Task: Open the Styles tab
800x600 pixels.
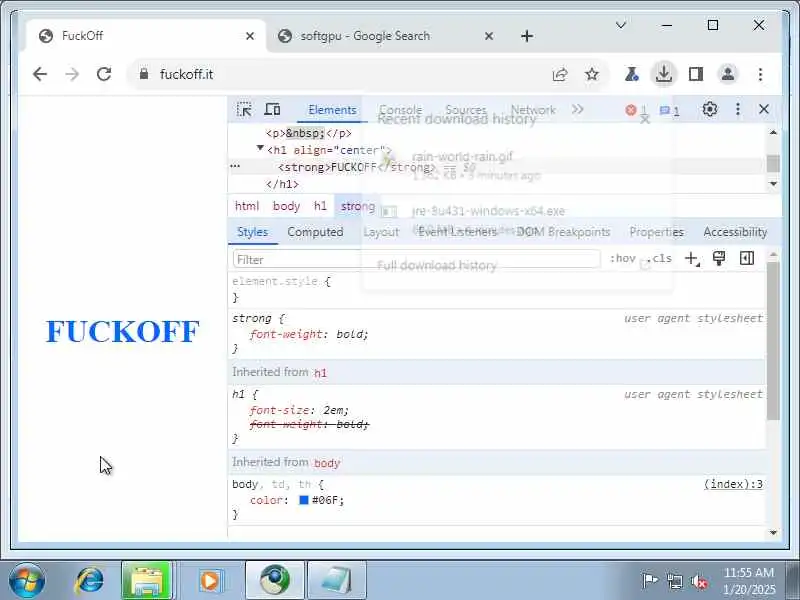Action: 253,232
